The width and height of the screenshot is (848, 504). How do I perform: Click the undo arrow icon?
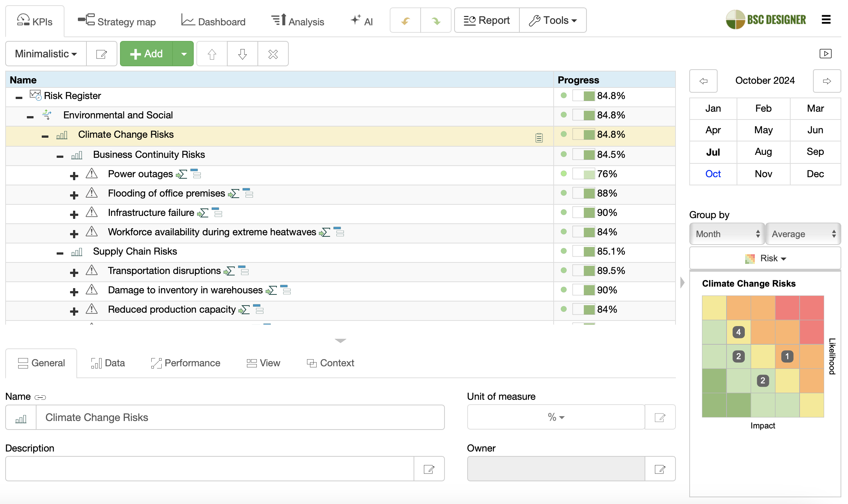tap(405, 21)
